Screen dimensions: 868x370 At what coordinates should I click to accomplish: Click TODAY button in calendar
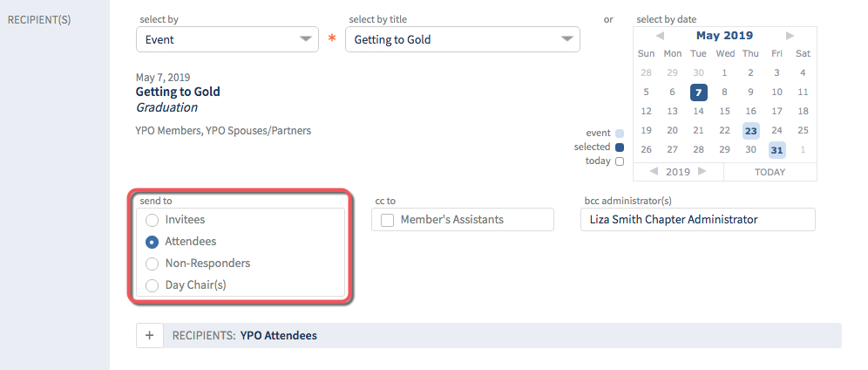[770, 172]
